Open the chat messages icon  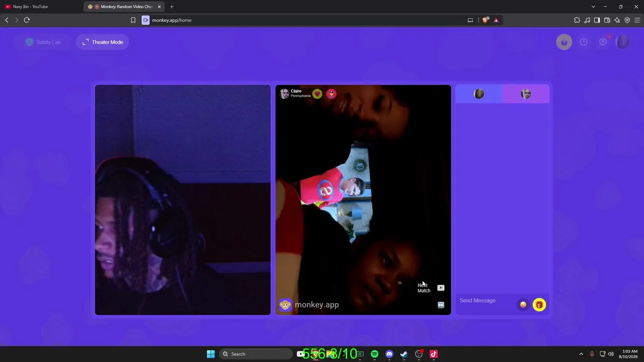point(603,42)
